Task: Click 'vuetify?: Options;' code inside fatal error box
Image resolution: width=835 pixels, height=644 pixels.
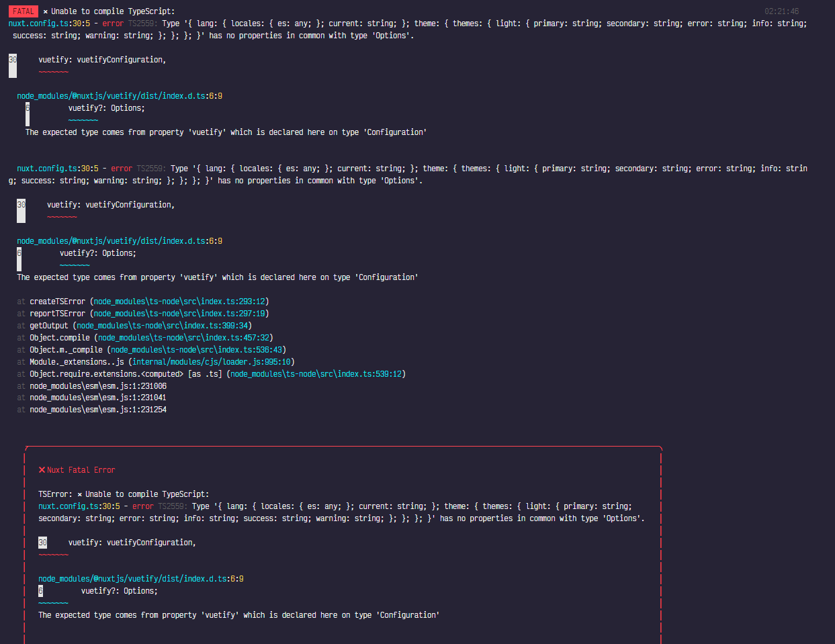Action: tap(120, 591)
